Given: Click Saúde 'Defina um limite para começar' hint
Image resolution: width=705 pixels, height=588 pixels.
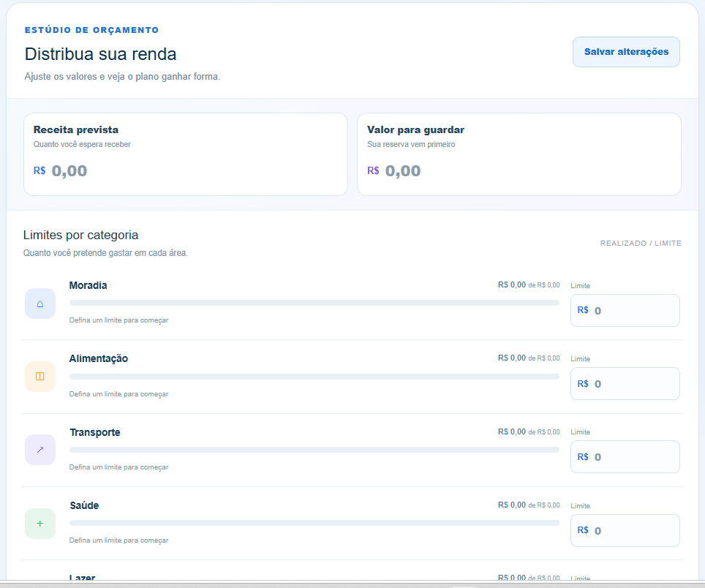Looking at the screenshot, I should click(118, 540).
